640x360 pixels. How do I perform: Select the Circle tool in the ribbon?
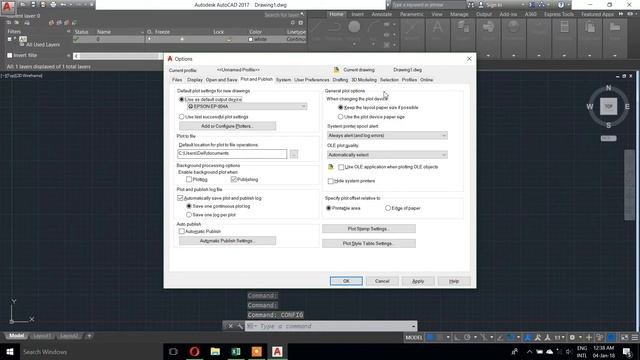click(x=354, y=27)
